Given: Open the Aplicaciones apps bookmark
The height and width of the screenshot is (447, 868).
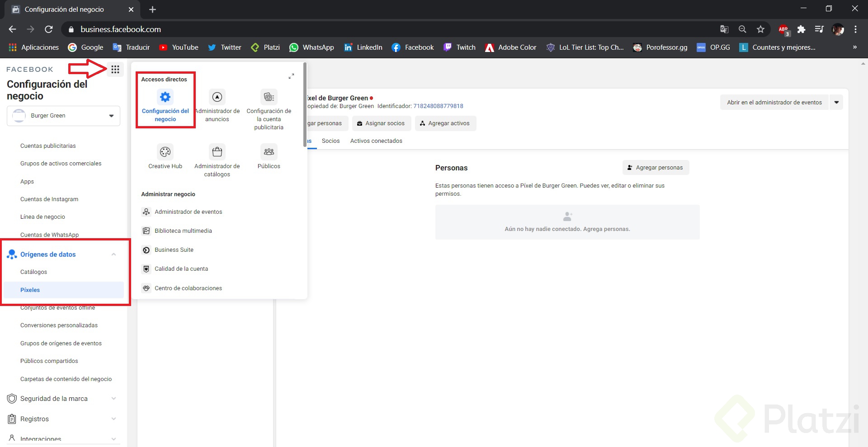Looking at the screenshot, I should point(33,47).
